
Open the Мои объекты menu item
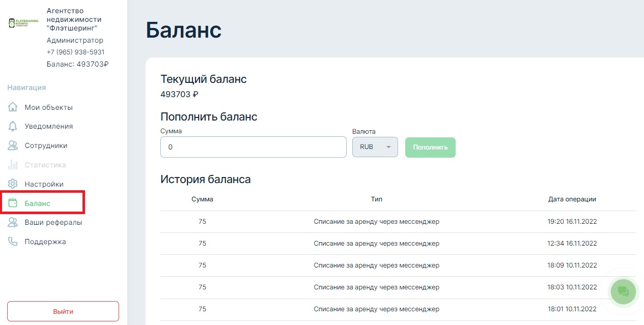[48, 107]
